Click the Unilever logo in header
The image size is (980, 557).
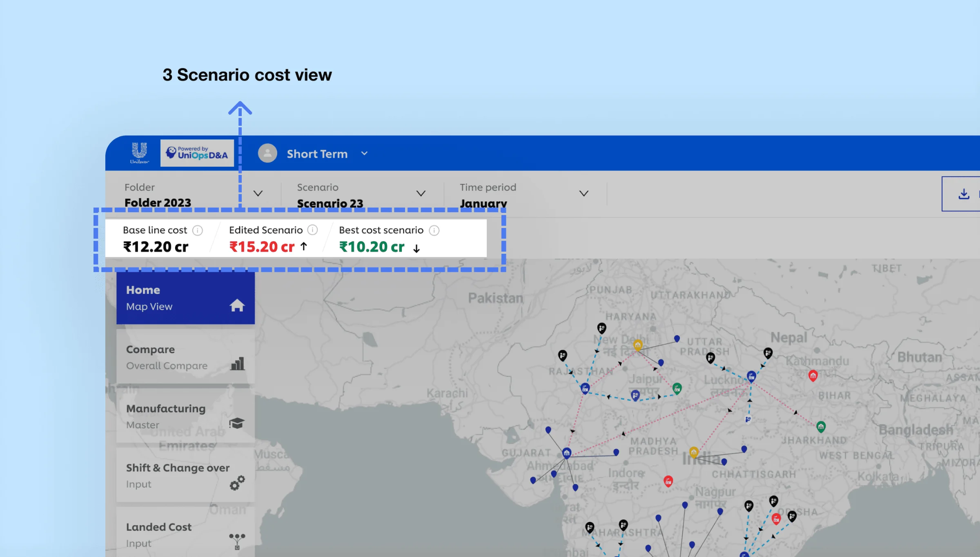coord(139,153)
